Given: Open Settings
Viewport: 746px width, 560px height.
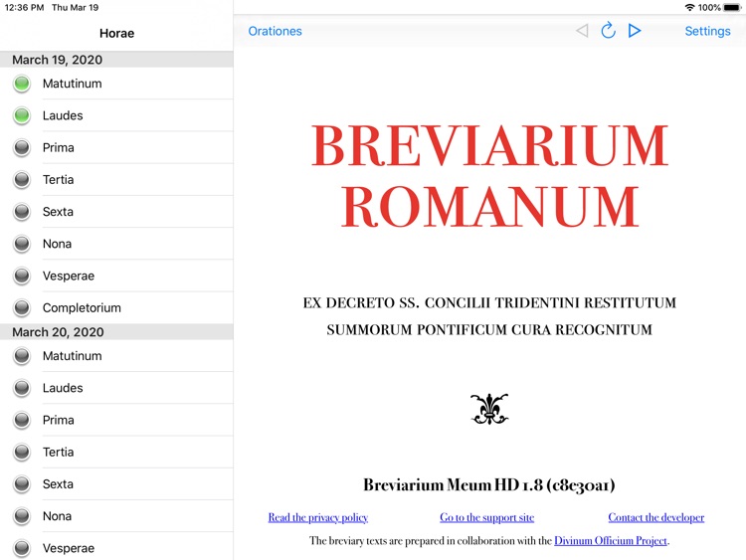Looking at the screenshot, I should point(707,31).
